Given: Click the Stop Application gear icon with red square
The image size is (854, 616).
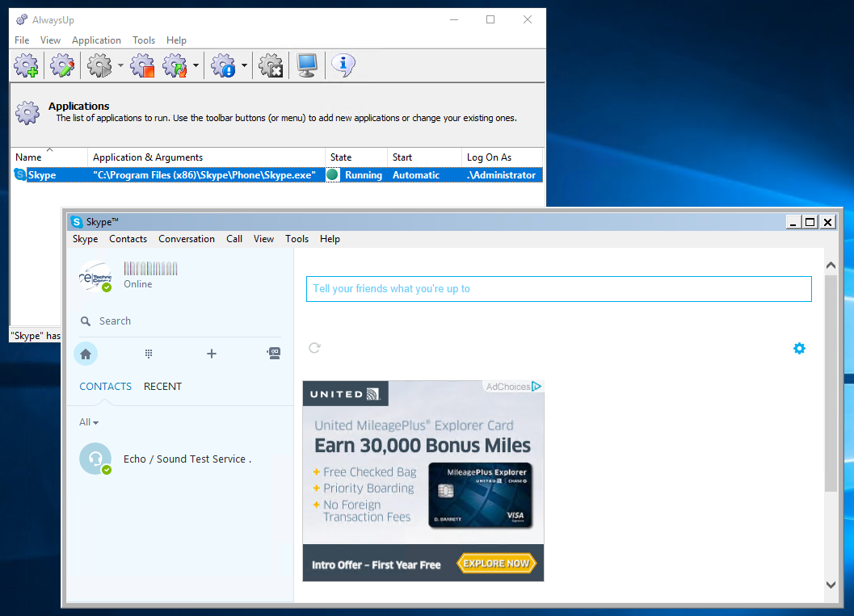Looking at the screenshot, I should [143, 65].
